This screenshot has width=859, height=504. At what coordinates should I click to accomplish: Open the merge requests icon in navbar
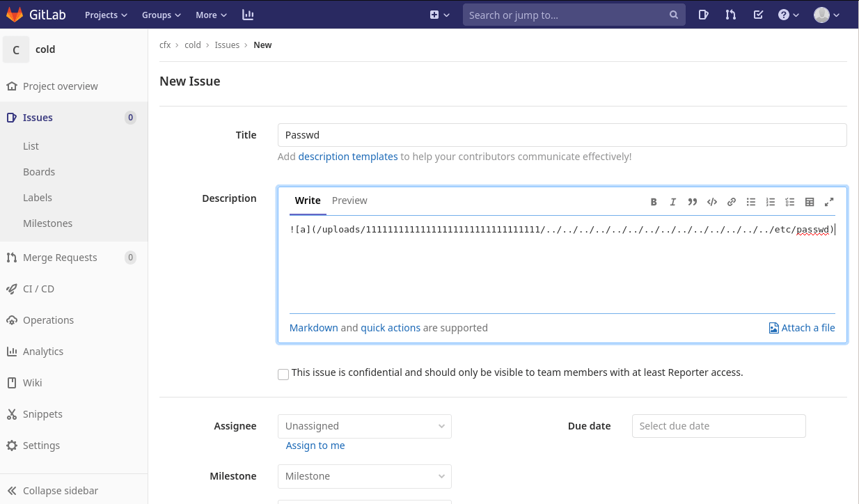730,15
